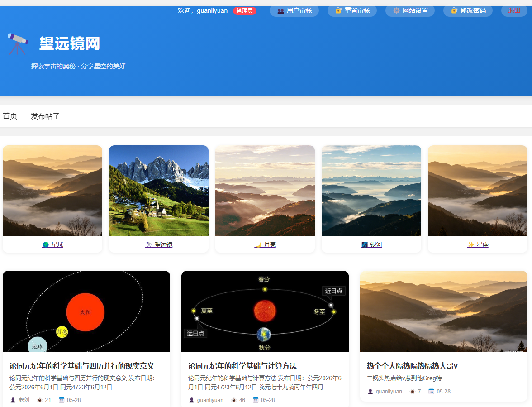Click the sparkle icon beside 星座

470,244
